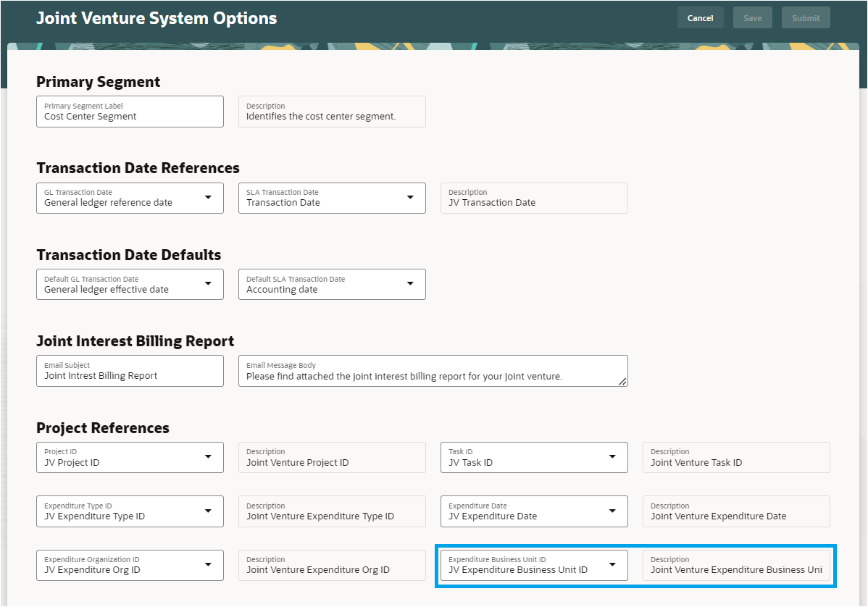Expand the Expenditure Business Unit ID dropdown
868x607 pixels.
pos(612,565)
